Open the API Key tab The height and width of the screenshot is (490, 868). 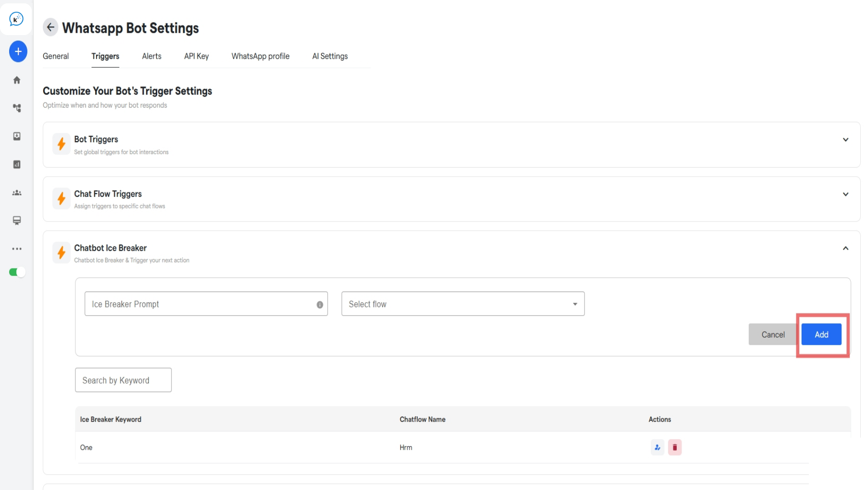196,56
